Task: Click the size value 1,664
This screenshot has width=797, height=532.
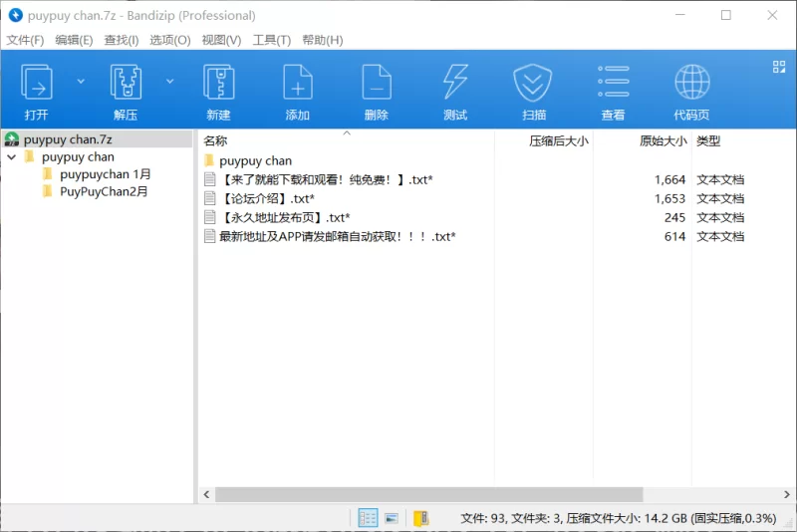Action: tap(669, 180)
